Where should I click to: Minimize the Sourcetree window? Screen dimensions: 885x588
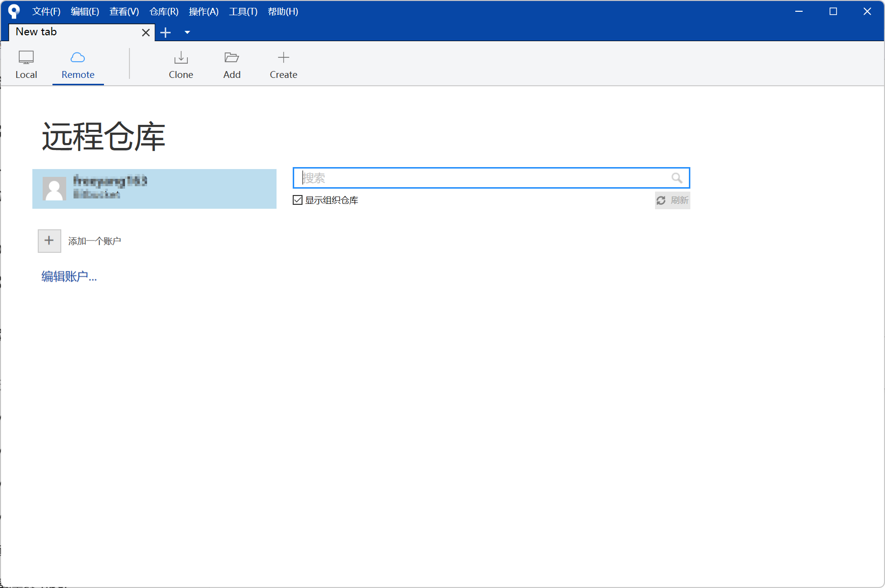[799, 11]
